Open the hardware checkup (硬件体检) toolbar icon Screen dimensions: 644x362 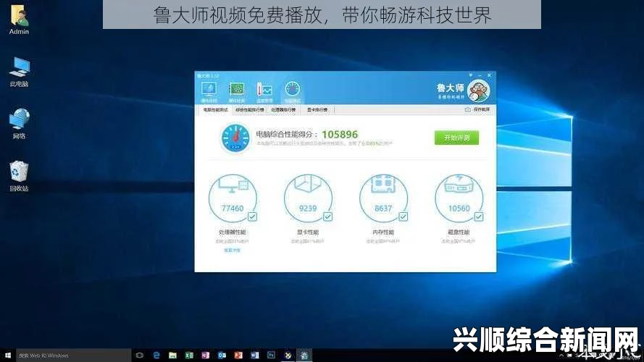pyautogui.click(x=209, y=92)
